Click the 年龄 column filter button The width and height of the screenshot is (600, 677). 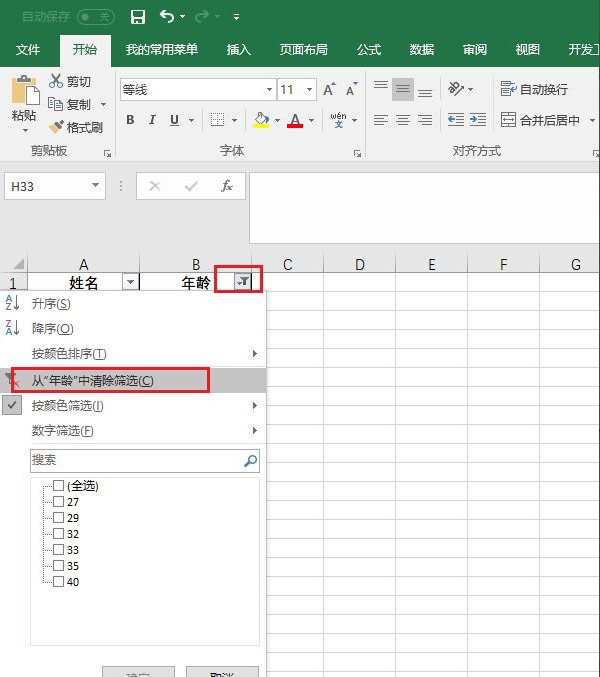point(243,282)
